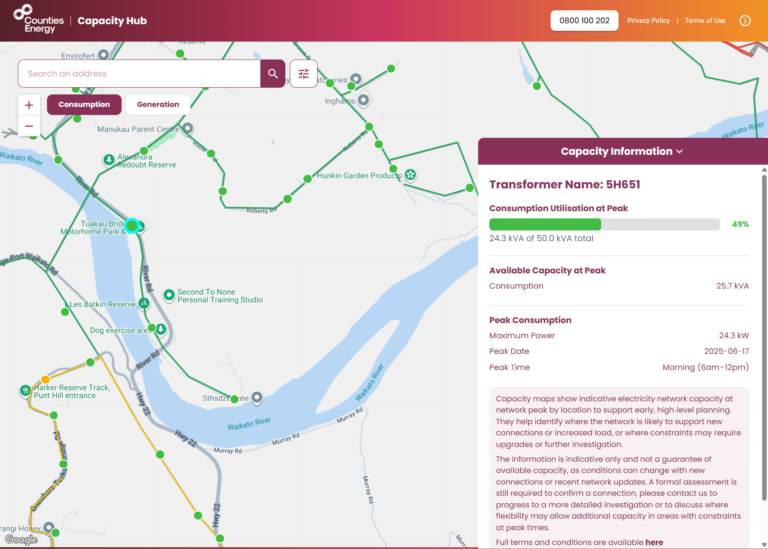
Task: Click the consumption utilisation progress bar
Action: [x=604, y=224]
